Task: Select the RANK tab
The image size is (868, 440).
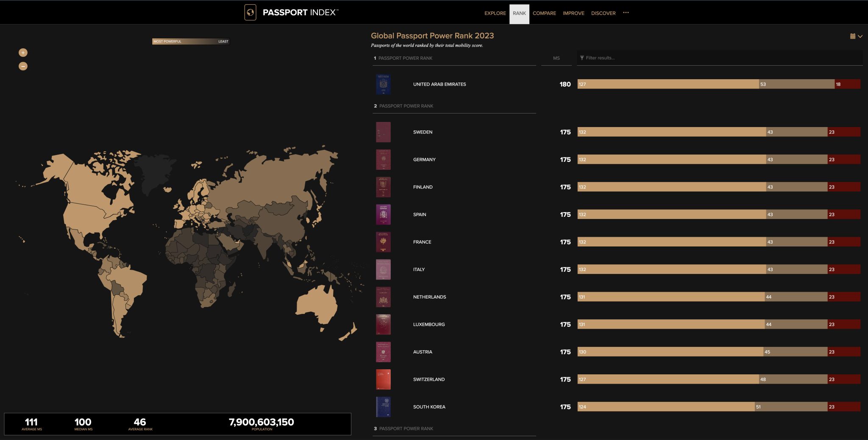Action: click(x=519, y=14)
